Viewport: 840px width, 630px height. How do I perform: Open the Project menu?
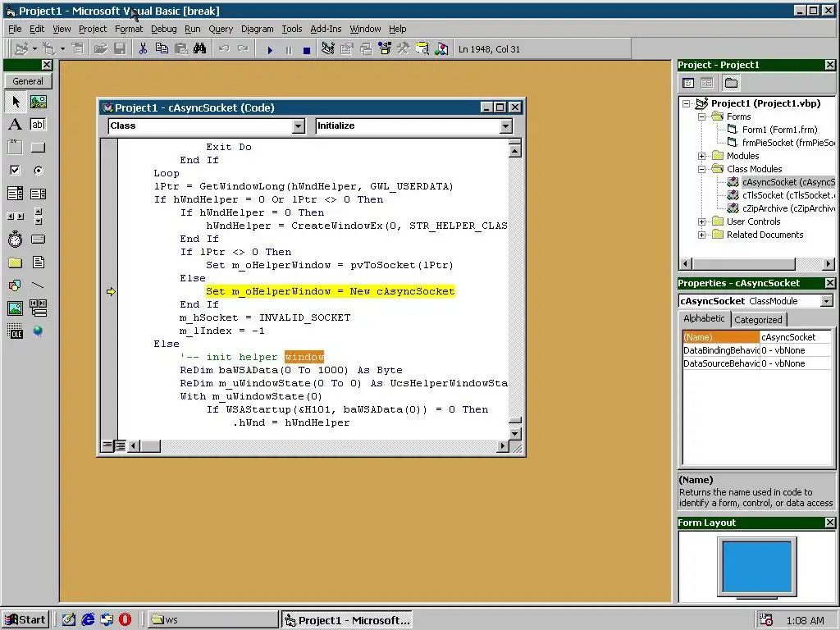click(93, 29)
